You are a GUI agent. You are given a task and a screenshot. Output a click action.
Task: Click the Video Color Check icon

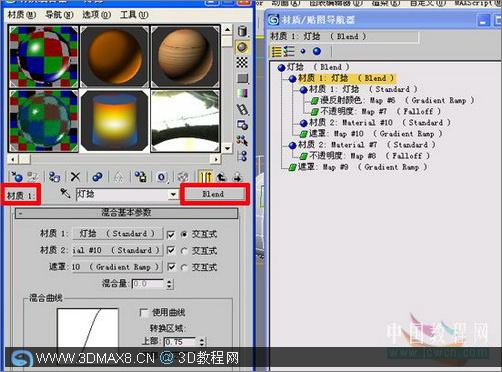click(x=242, y=94)
